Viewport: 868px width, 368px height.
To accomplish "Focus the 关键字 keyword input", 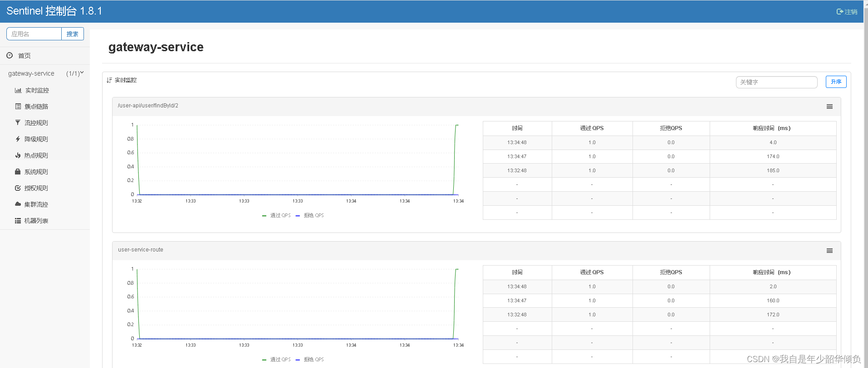I will coord(776,82).
